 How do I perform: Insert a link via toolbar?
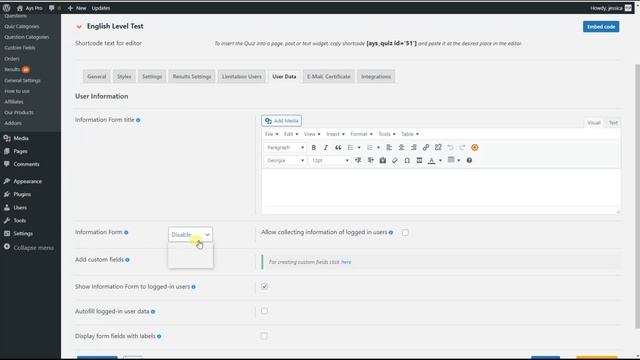pyautogui.click(x=426, y=147)
